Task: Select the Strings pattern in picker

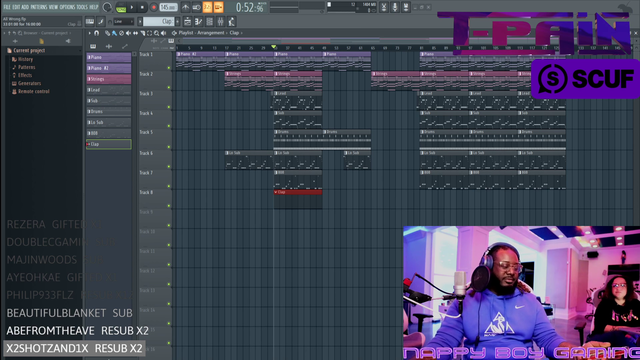Action: tap(109, 79)
